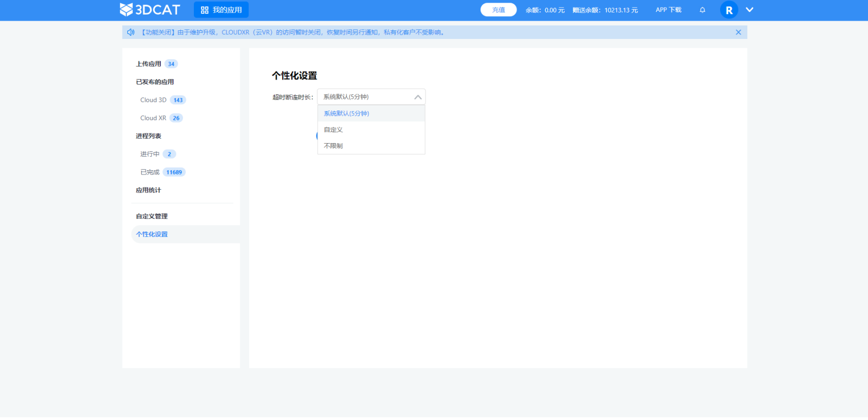868x420 pixels.
Task: Open 我的应用 from the top bar
Action: tap(221, 10)
